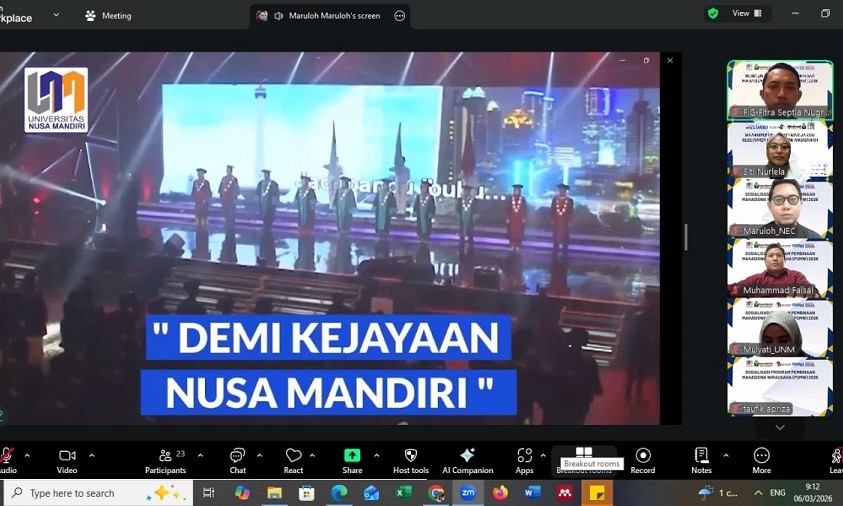This screenshot has width=843, height=506.
Task: Toggle the microphone Audio button
Action: [x=6, y=460]
